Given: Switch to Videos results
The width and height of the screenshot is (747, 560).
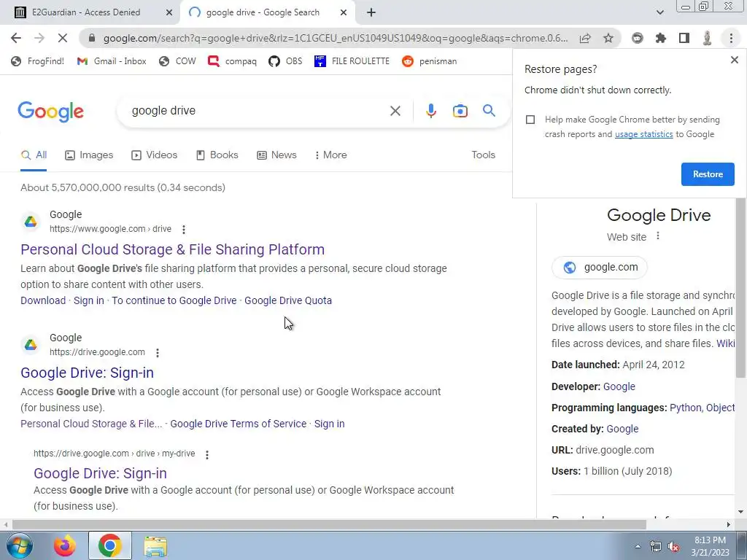Looking at the screenshot, I should click(155, 155).
